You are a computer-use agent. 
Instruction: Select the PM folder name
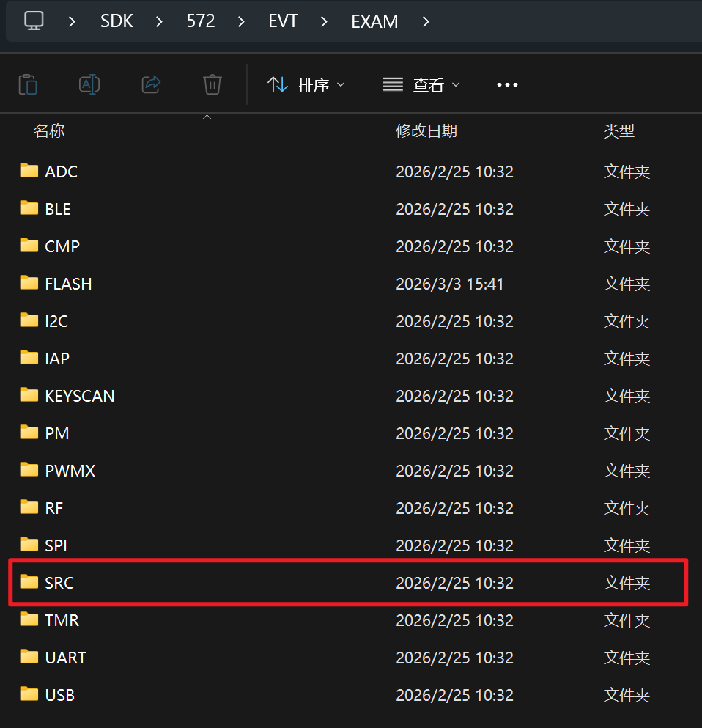tap(57, 433)
